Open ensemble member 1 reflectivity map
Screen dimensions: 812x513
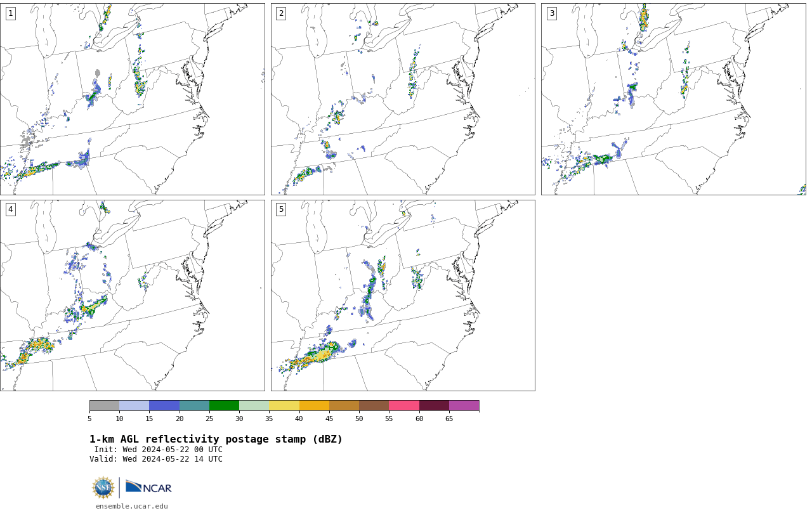[132, 99]
